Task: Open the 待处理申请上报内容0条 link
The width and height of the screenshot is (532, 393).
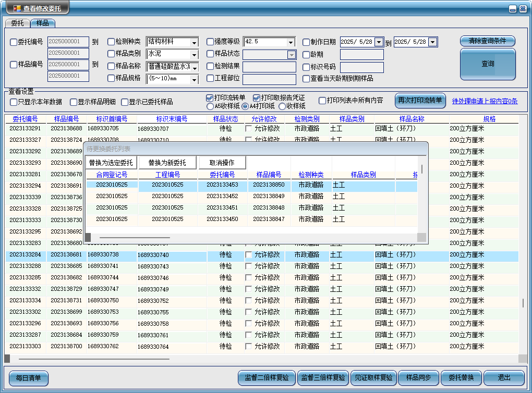Action: click(485, 101)
